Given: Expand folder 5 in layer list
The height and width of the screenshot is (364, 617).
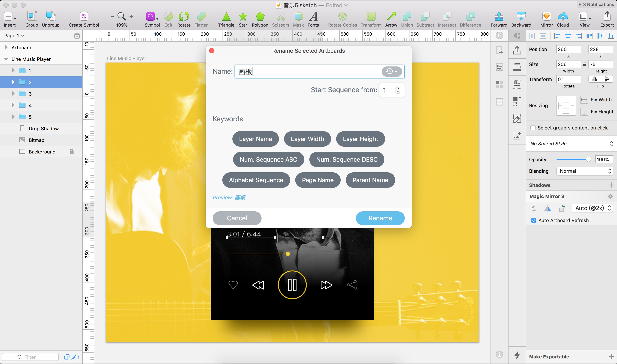Looking at the screenshot, I should pyautogui.click(x=13, y=116).
